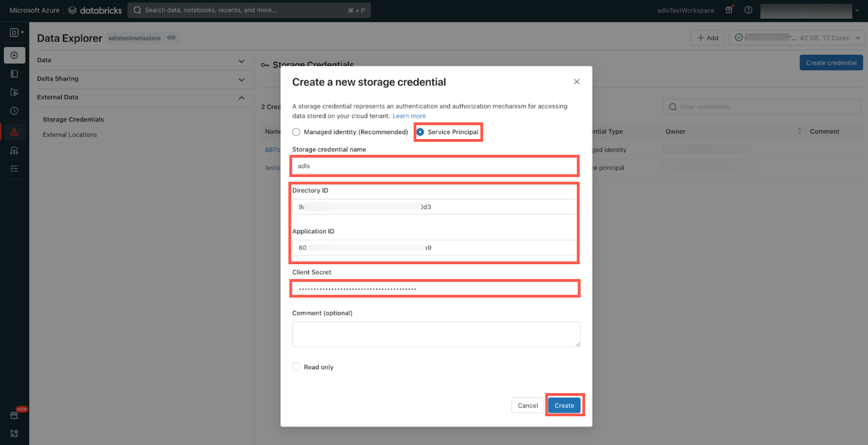Open the Learn more link
Viewport: 868px width, 445px height.
click(409, 116)
